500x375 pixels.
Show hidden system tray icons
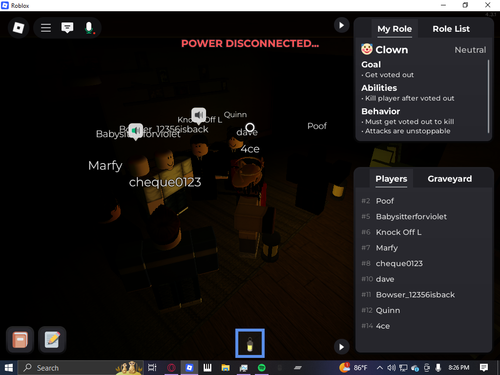point(380,368)
